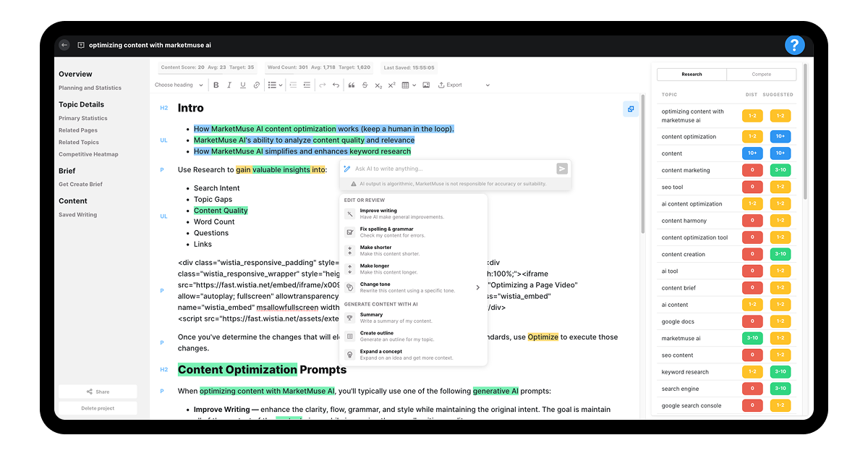Click the Share button
The height and width of the screenshot is (456, 868).
coord(98,392)
